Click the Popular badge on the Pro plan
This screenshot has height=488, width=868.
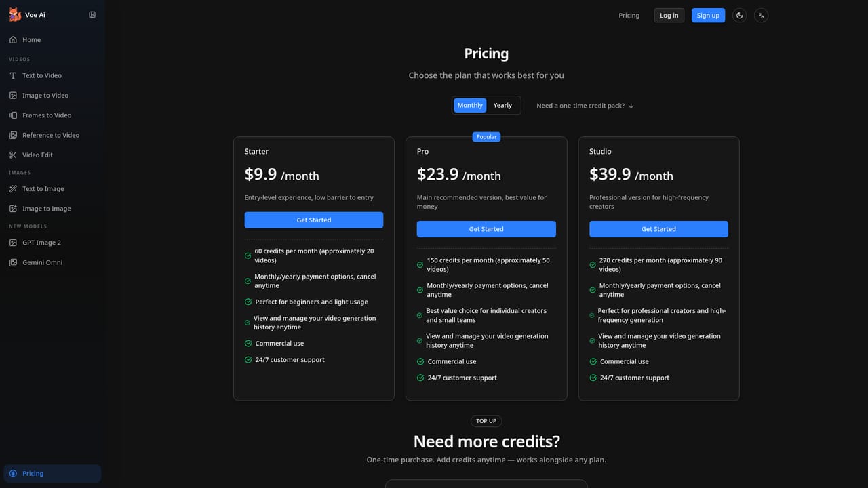[x=486, y=137]
